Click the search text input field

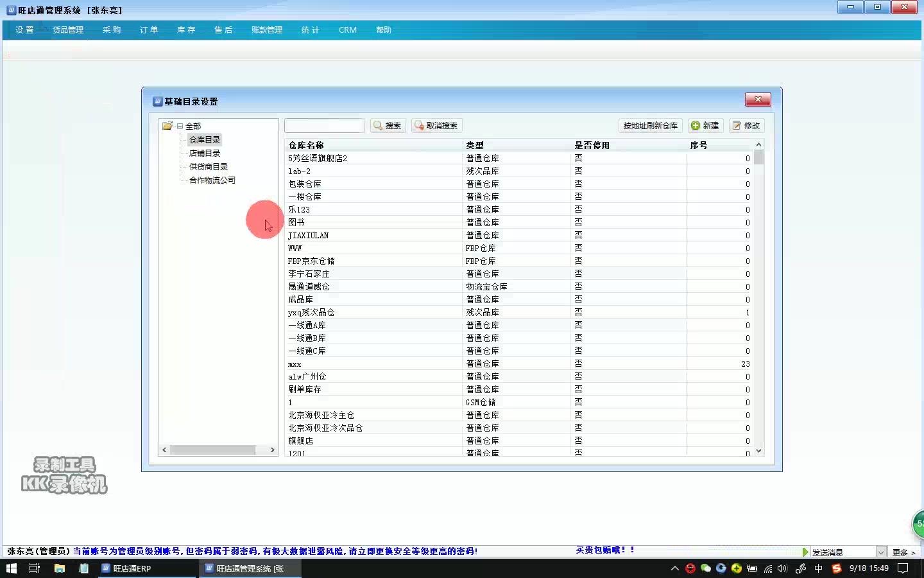325,126
